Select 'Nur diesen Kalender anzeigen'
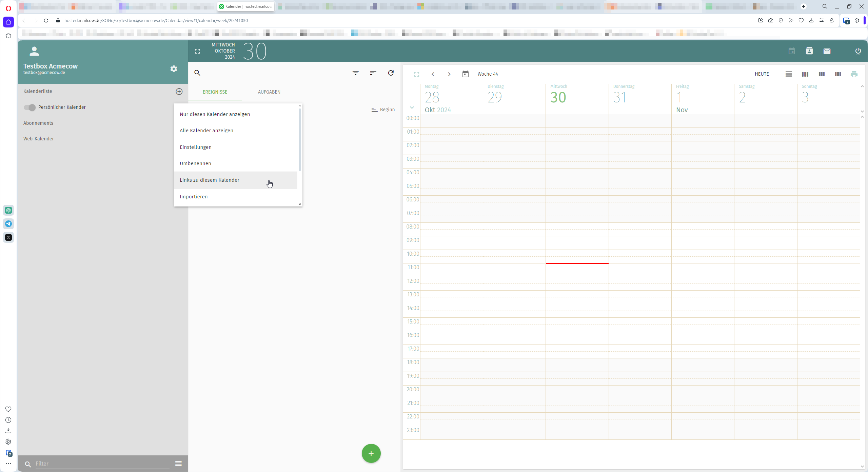This screenshot has height=472, width=868. coord(215,114)
